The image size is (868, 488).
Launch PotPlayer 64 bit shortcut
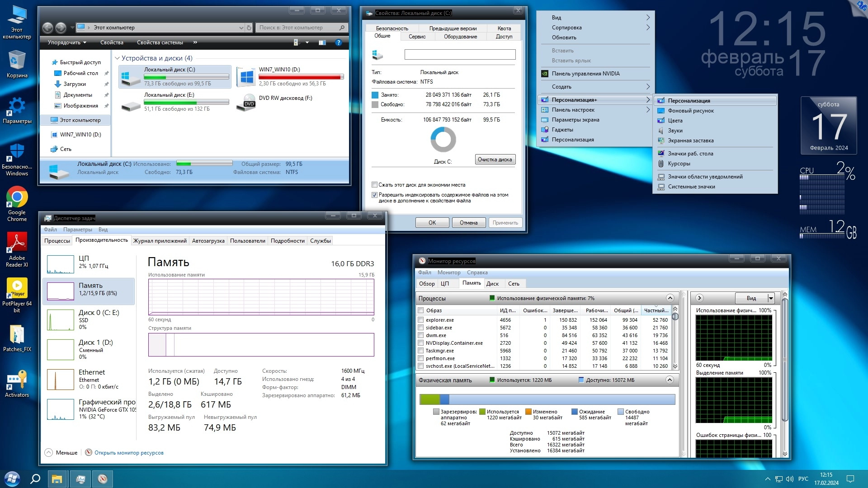coord(17,288)
